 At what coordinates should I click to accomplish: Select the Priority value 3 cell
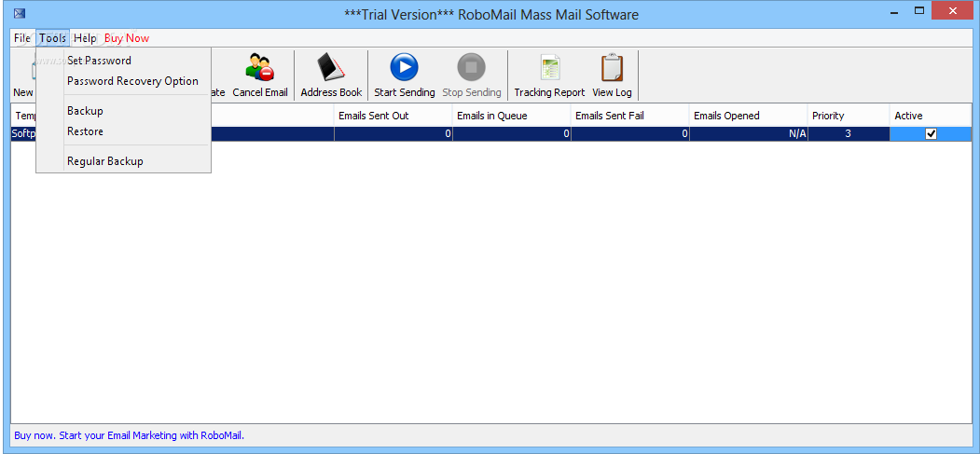click(x=849, y=133)
